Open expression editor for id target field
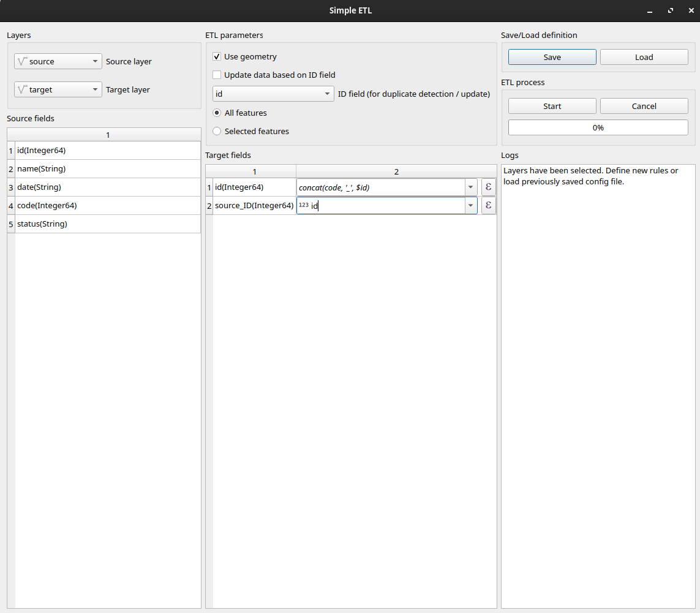The image size is (700, 613). 488,187
